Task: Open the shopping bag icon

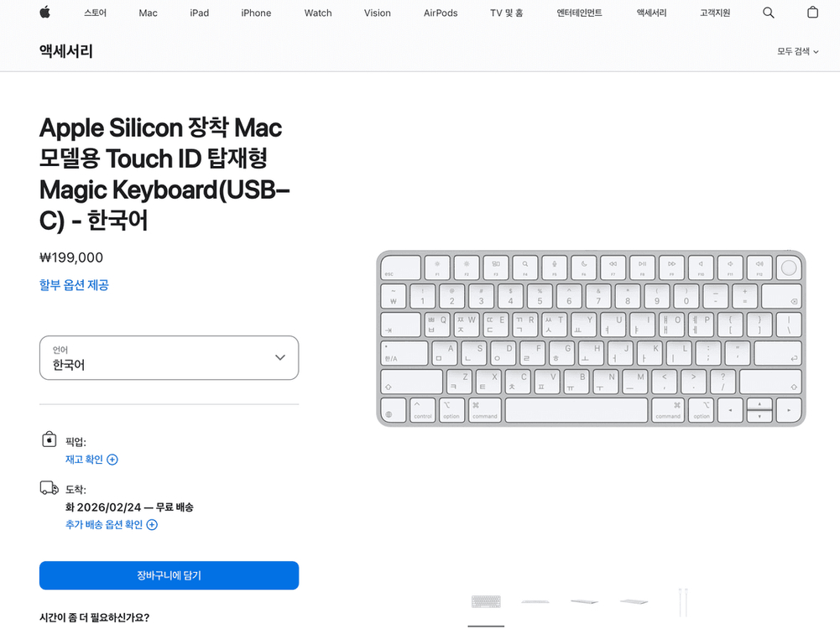Action: 811,13
